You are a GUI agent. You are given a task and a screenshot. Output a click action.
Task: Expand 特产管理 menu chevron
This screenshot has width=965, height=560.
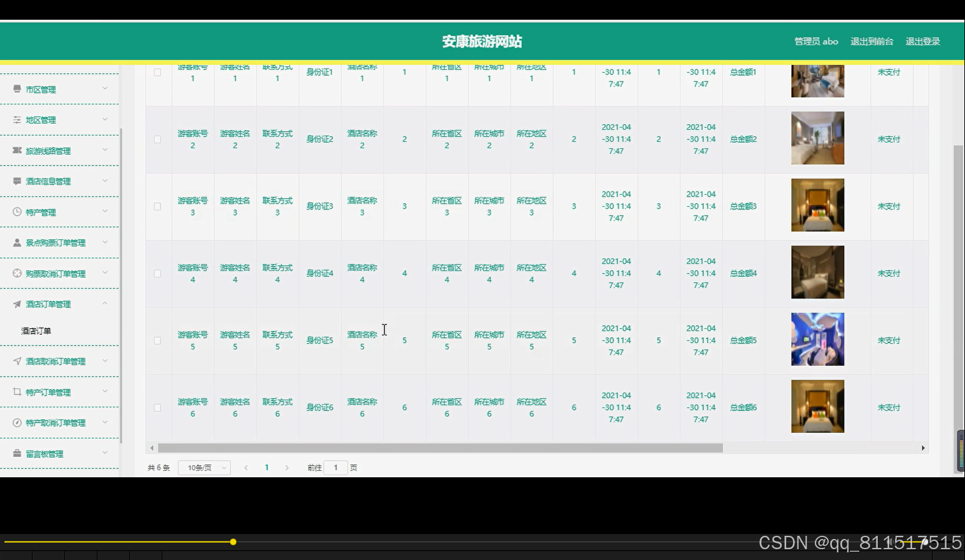click(x=105, y=211)
